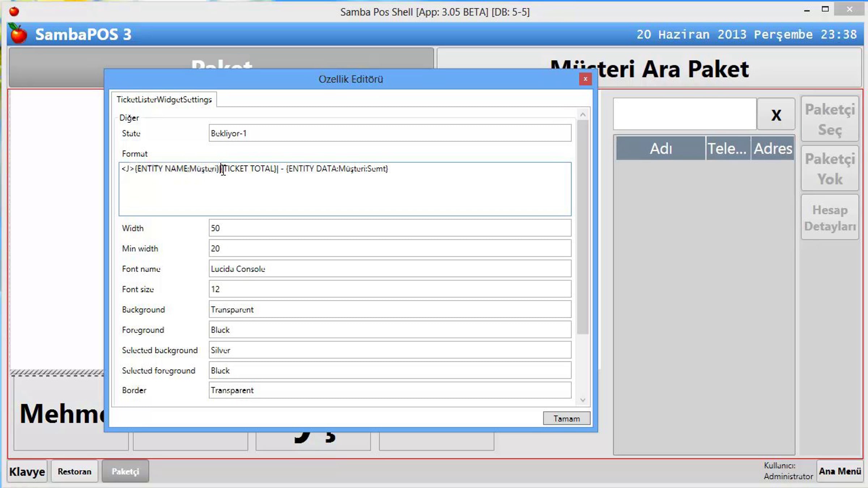Minimize the Samba Pos Shell window

(x=807, y=10)
